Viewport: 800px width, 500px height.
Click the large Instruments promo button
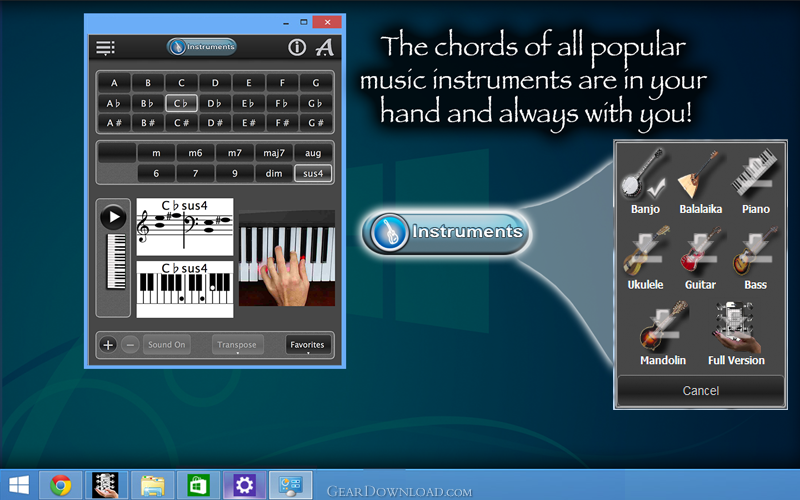pos(447,232)
